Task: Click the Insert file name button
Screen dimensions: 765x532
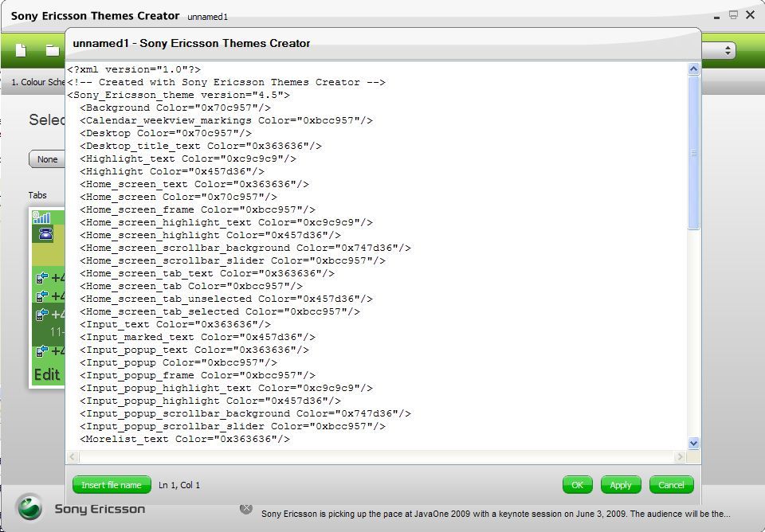Action: tap(112, 485)
